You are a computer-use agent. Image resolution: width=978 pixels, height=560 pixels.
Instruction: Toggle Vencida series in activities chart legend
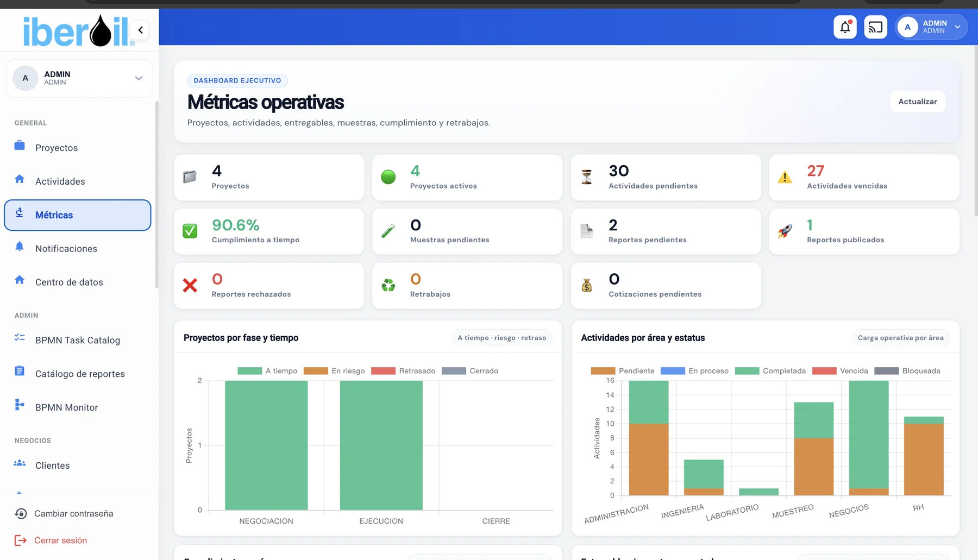[840, 371]
